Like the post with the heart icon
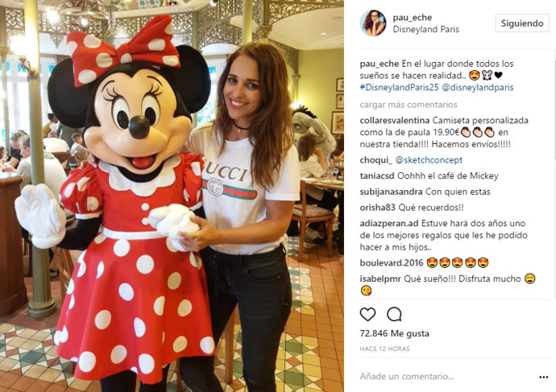556x392 pixels. point(367,314)
